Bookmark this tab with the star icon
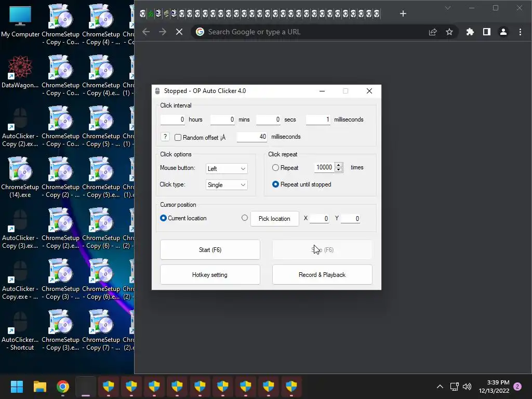Image resolution: width=532 pixels, height=399 pixels. [449, 32]
